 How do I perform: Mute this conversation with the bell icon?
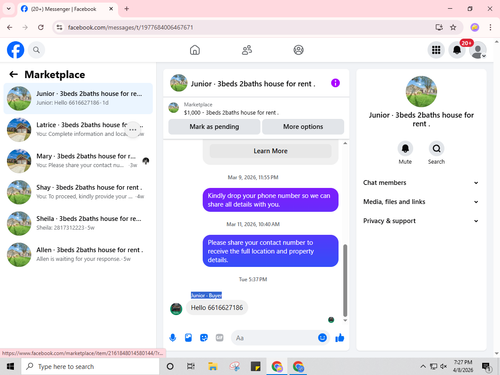405,148
